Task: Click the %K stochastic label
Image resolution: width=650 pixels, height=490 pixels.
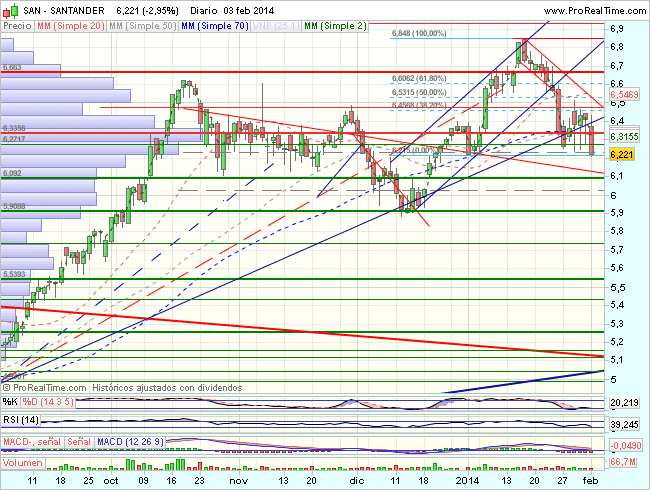Action: coord(10,402)
